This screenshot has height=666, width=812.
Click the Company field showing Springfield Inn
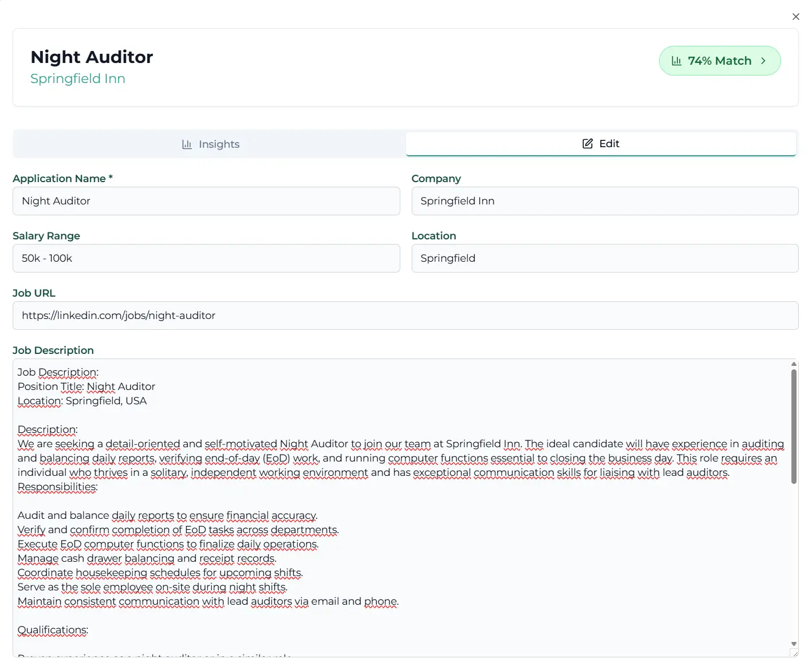click(605, 201)
